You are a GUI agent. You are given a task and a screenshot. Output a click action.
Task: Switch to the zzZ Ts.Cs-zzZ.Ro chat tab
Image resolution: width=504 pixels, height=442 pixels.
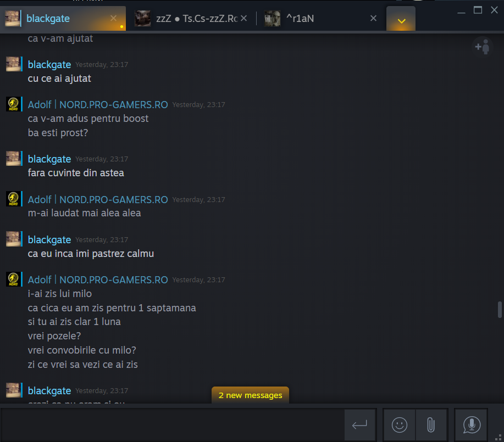pos(190,18)
